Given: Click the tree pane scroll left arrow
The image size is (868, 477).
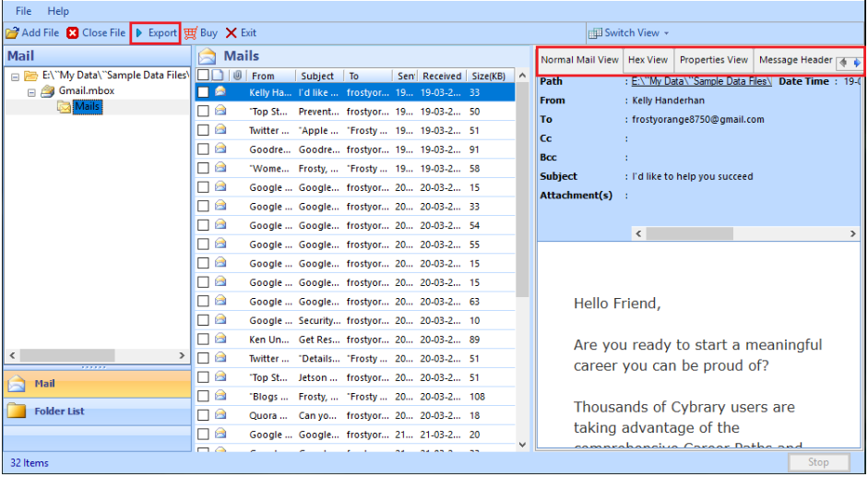Looking at the screenshot, I should [12, 355].
